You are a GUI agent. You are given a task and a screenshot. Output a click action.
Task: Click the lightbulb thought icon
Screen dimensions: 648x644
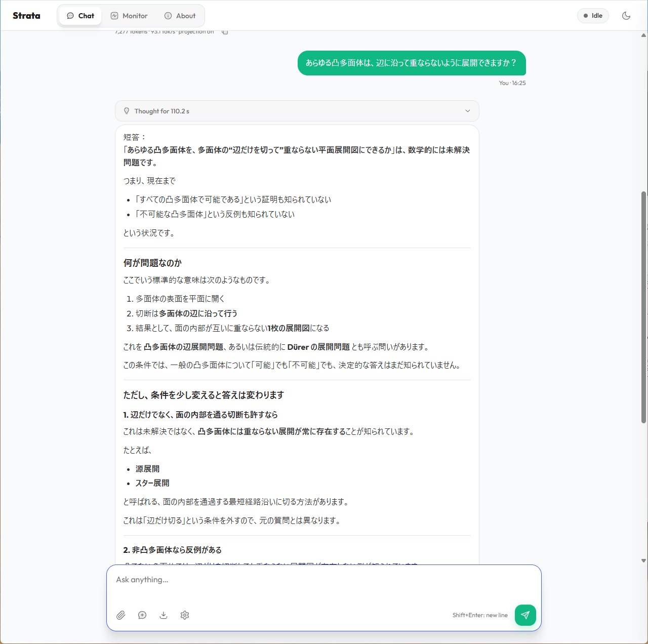pos(127,111)
